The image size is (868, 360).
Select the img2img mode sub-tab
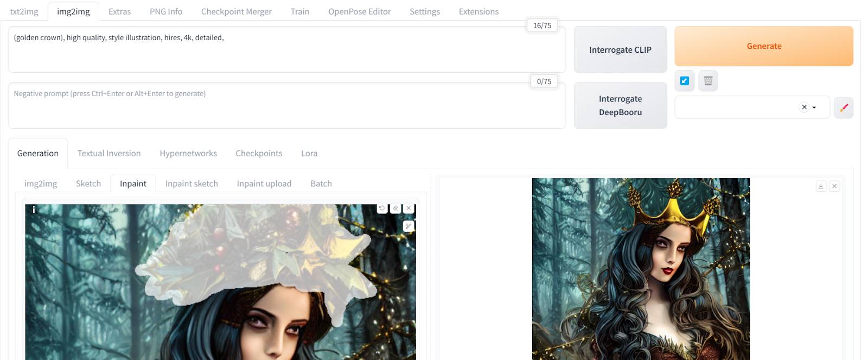[x=41, y=184]
